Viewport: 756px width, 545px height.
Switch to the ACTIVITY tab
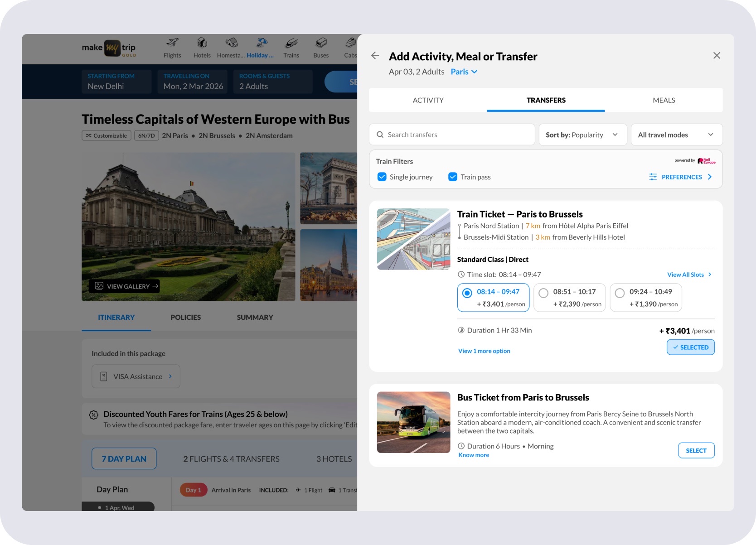click(x=428, y=100)
